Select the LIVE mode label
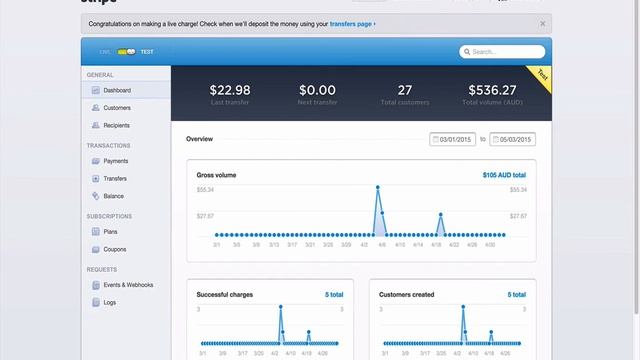Viewport: 640px width, 360px height. coord(105,52)
